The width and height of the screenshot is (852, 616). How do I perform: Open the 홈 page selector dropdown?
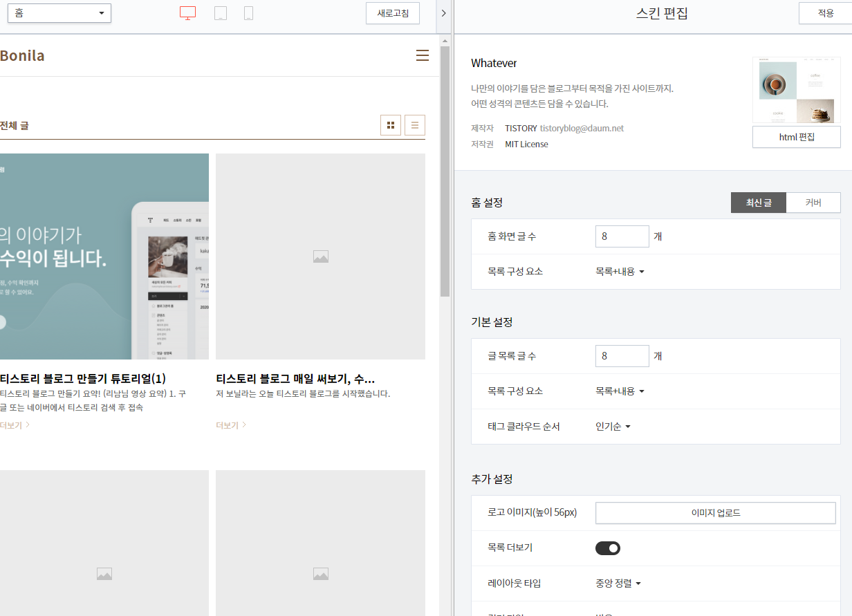[59, 13]
